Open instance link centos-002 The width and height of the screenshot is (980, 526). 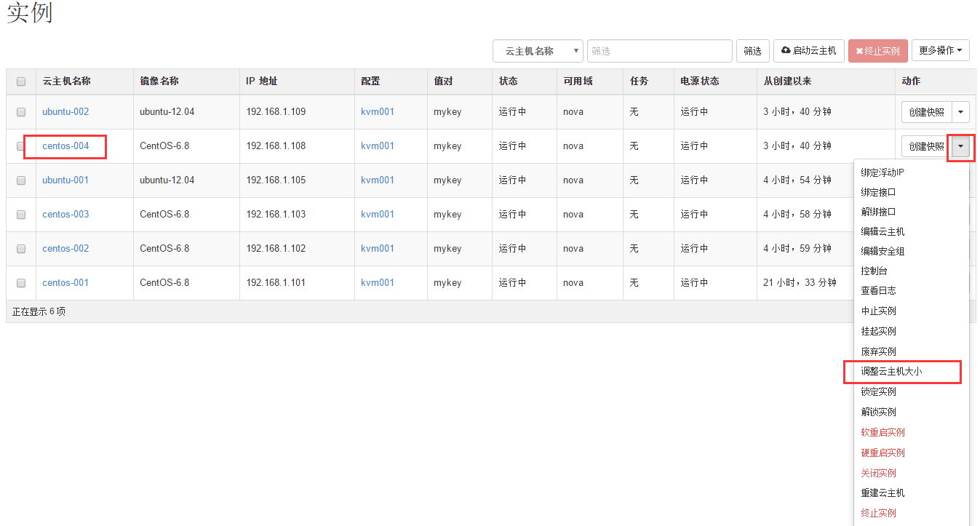tap(65, 249)
